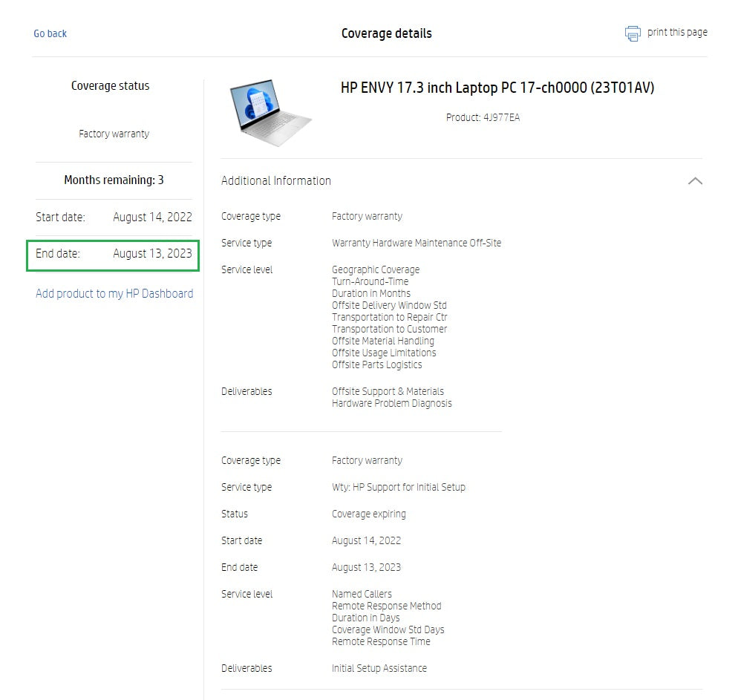Click 'Wty: HP Support for Initial Setup'

click(398, 488)
